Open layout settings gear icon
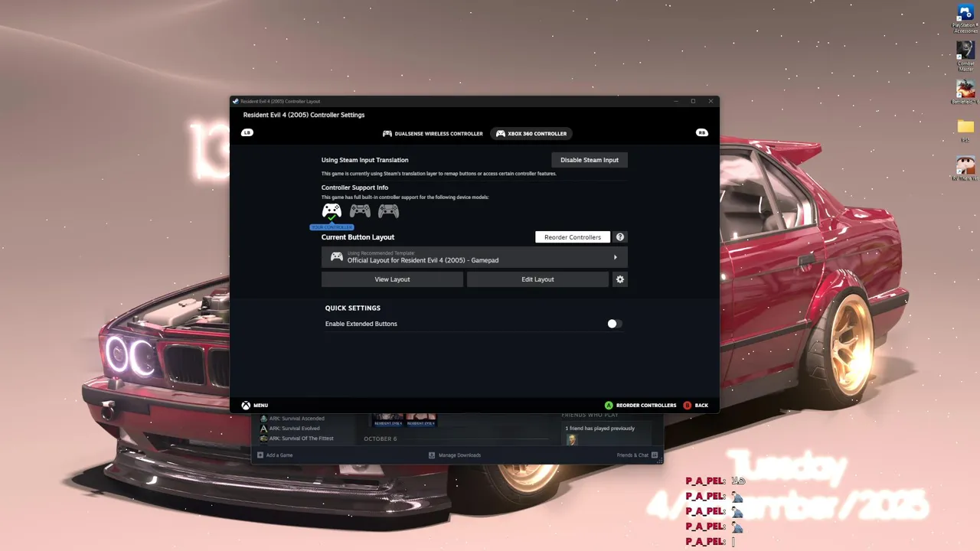This screenshot has width=980, height=551. (620, 279)
